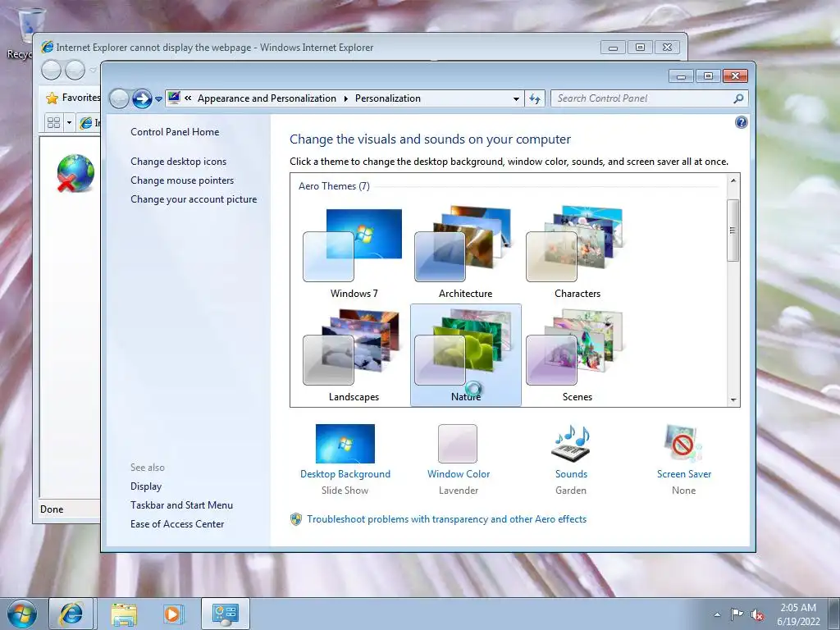
Task: Go to Control Panel Home
Action: [x=175, y=132]
